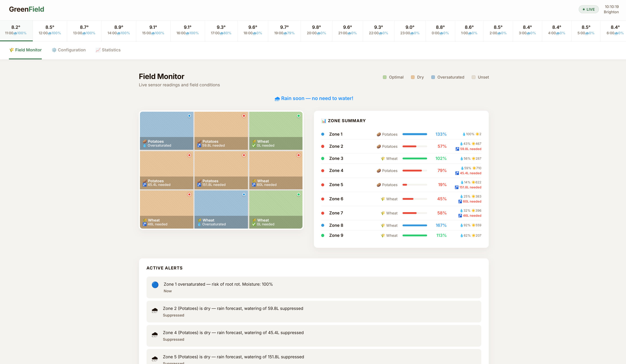The width and height of the screenshot is (626, 364).
Task: Click the 151.8L needed Potatoes field tile
Action: (x=221, y=170)
